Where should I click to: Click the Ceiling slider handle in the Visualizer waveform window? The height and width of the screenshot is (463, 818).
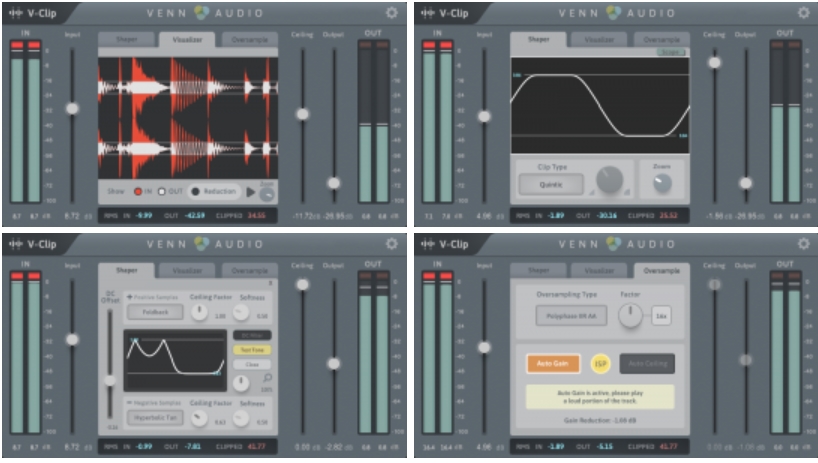pos(302,114)
